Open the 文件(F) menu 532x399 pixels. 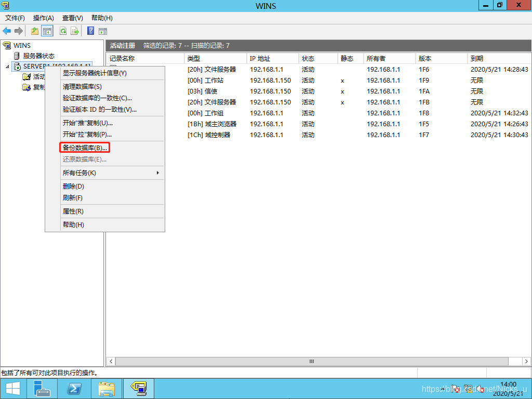click(15, 18)
